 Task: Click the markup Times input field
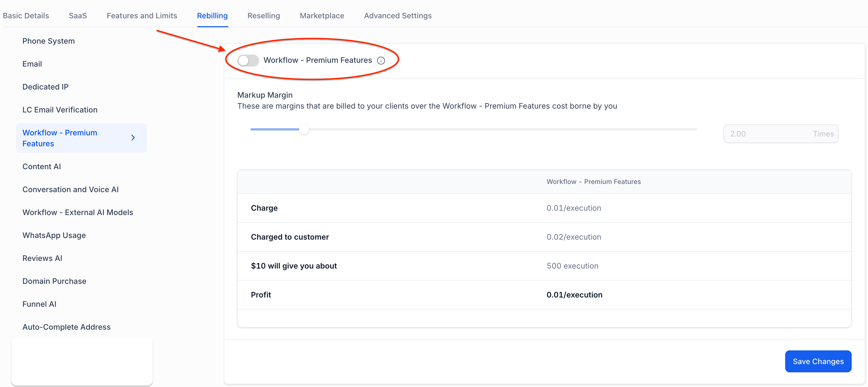[768, 134]
